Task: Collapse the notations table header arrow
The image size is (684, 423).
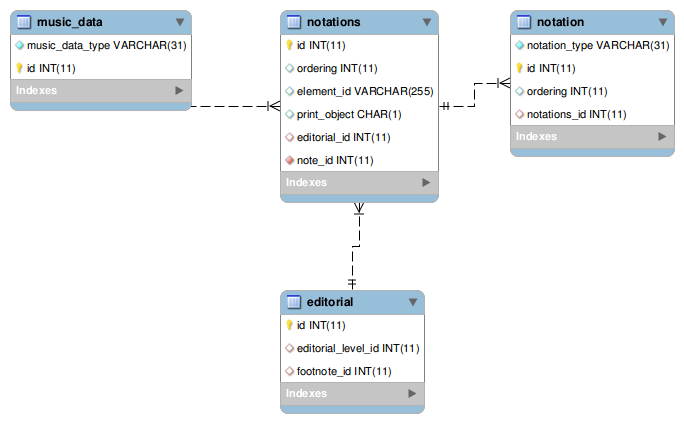Action: [426, 21]
